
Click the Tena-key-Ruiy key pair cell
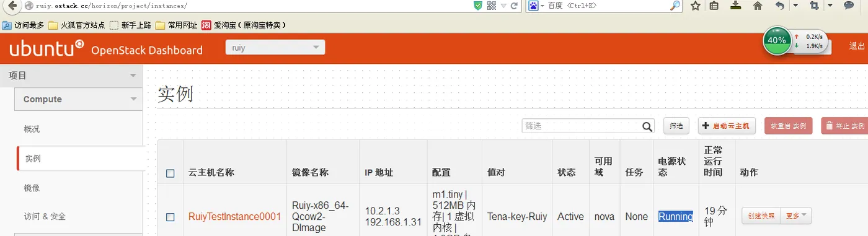pos(517,216)
